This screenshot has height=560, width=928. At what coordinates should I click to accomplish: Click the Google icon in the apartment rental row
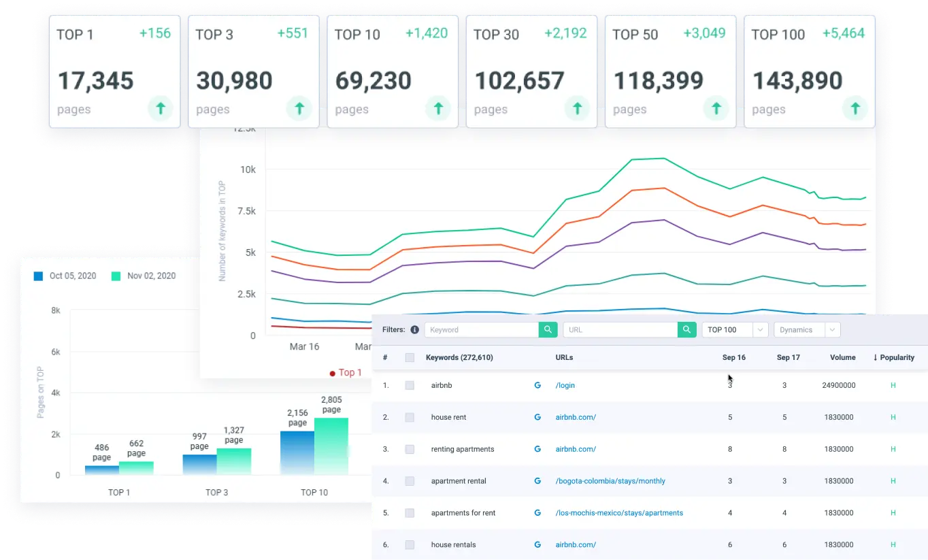point(537,481)
